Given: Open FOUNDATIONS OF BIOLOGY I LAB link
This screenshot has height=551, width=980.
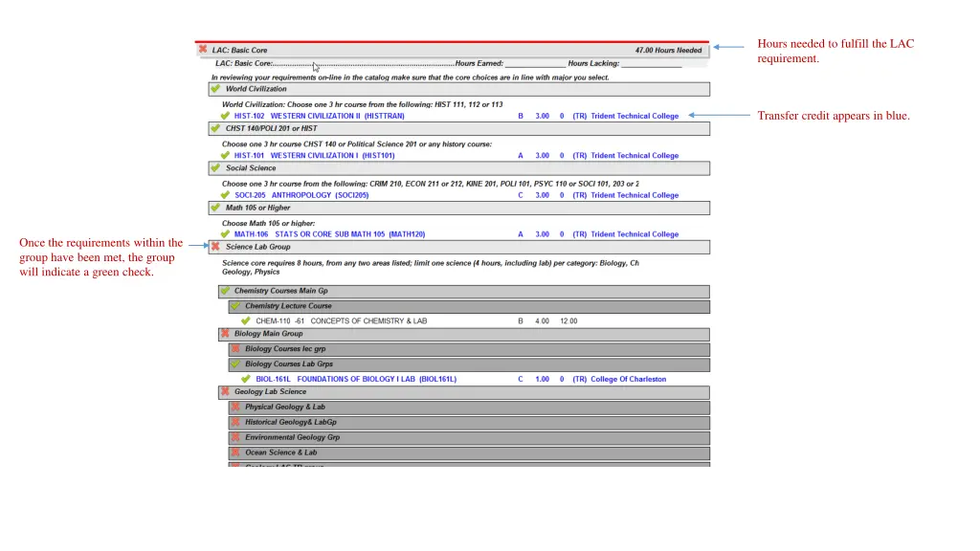Looking at the screenshot, I should [377, 379].
